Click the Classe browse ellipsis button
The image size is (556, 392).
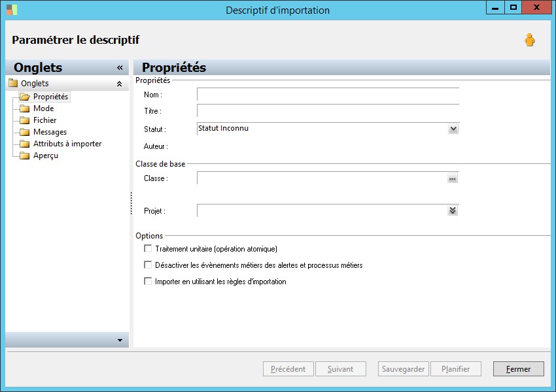[452, 178]
